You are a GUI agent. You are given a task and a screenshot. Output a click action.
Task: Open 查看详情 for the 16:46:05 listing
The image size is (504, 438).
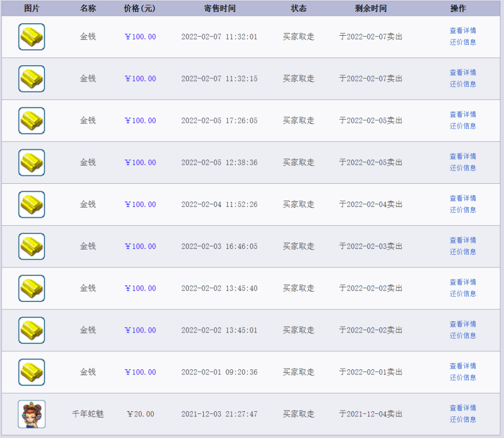463,240
